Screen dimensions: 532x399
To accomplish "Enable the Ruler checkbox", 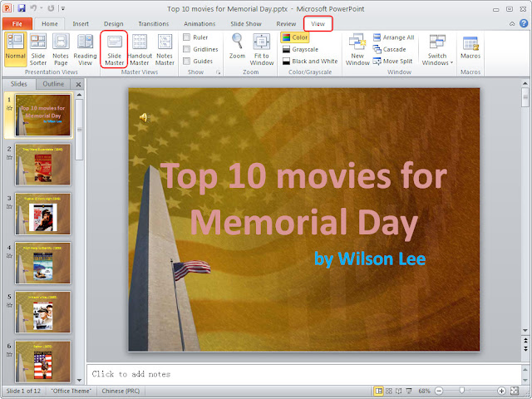I will point(186,37).
